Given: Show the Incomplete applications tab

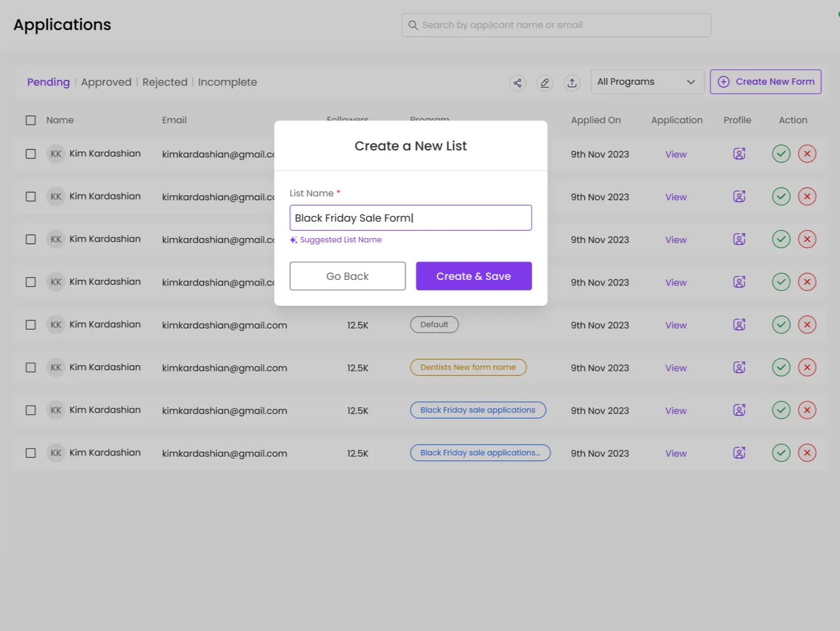Looking at the screenshot, I should [227, 82].
